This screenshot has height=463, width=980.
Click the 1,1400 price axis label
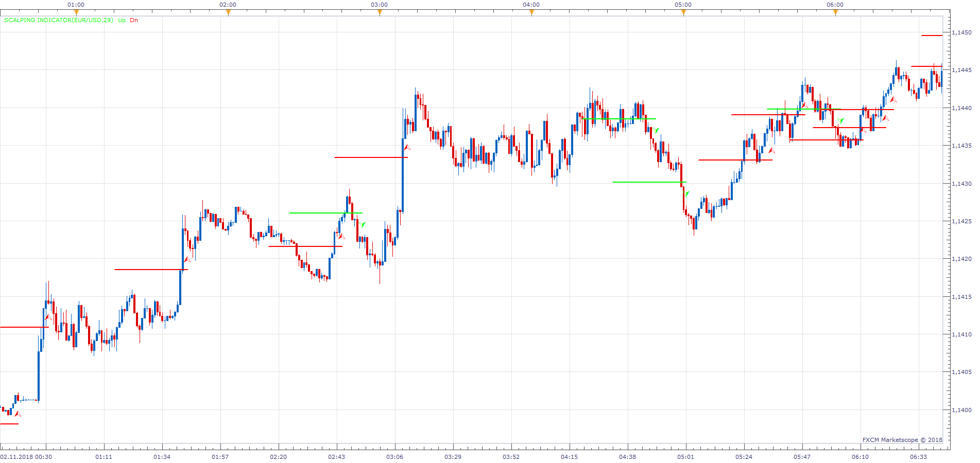pos(961,410)
